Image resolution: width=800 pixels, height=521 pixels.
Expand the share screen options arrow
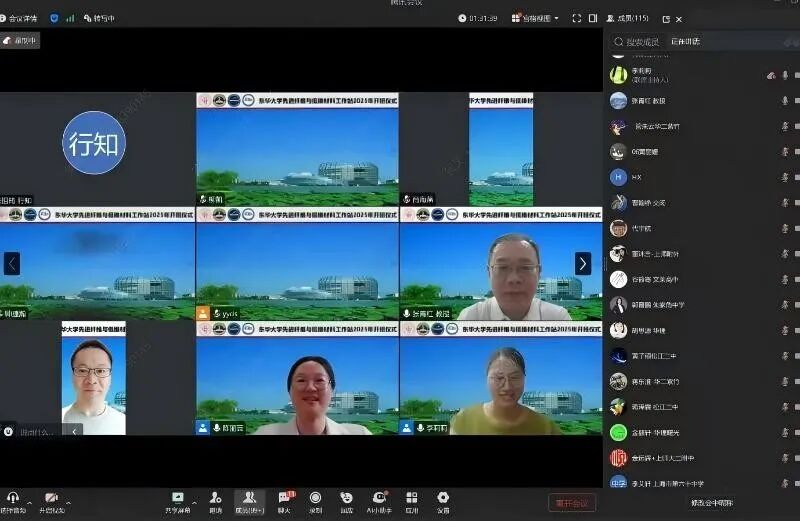point(194,503)
